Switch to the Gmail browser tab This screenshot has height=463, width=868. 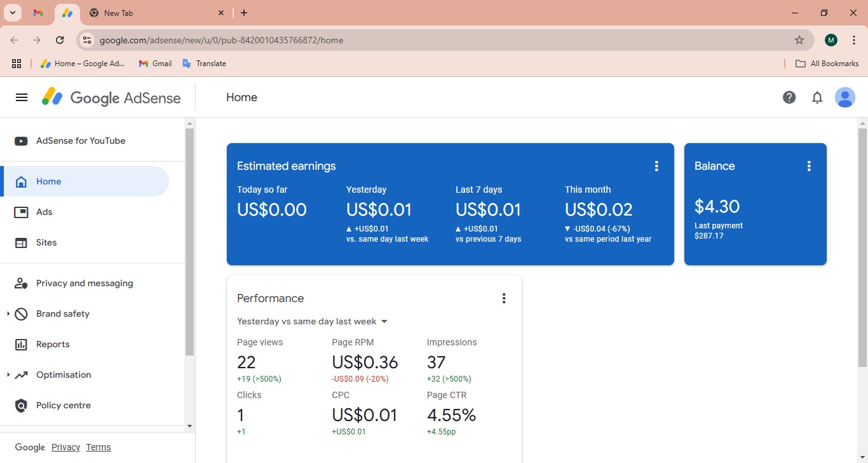coord(38,13)
